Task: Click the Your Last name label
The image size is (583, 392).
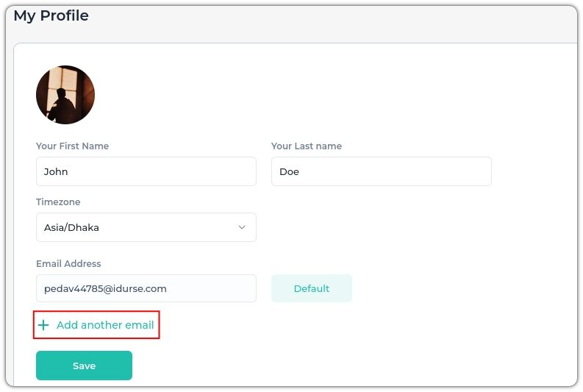Action: tap(307, 146)
